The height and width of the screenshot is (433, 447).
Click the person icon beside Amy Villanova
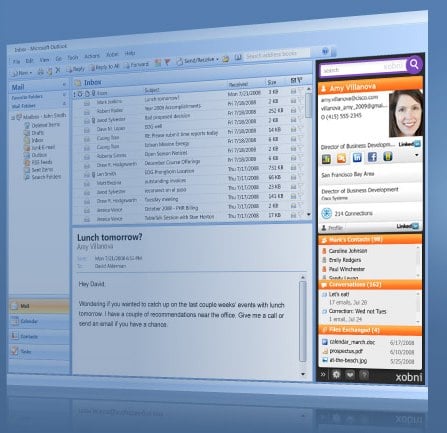click(323, 89)
